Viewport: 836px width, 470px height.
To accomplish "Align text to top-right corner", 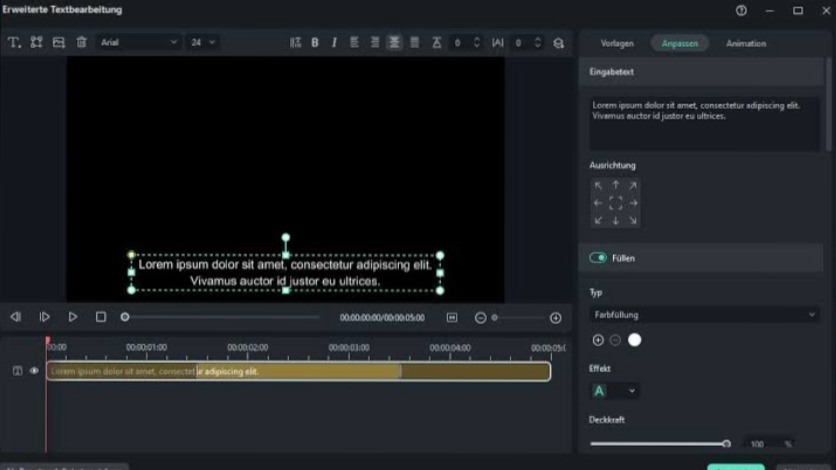I will click(633, 185).
